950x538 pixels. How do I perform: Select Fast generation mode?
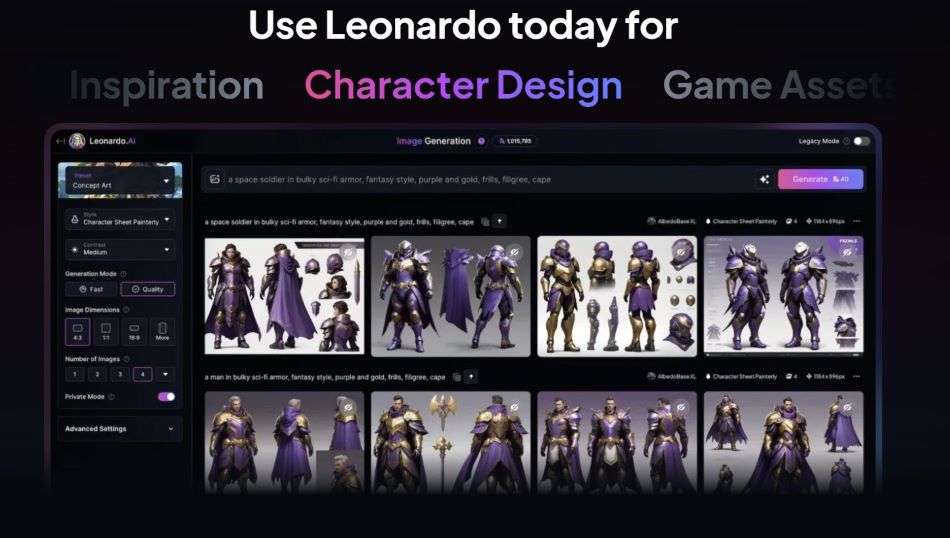pos(92,290)
